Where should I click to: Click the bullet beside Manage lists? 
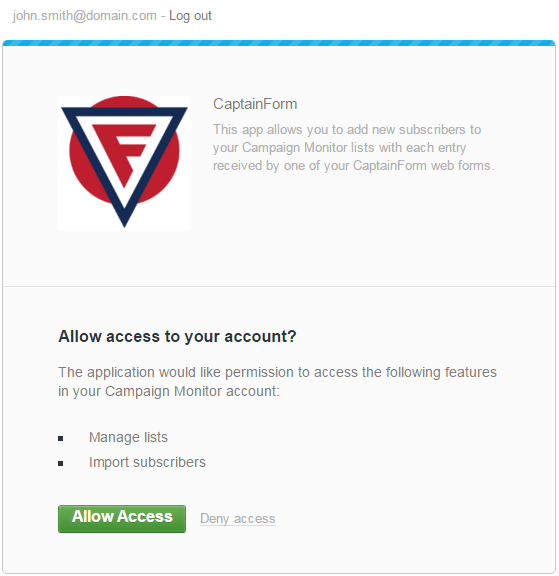(61, 438)
